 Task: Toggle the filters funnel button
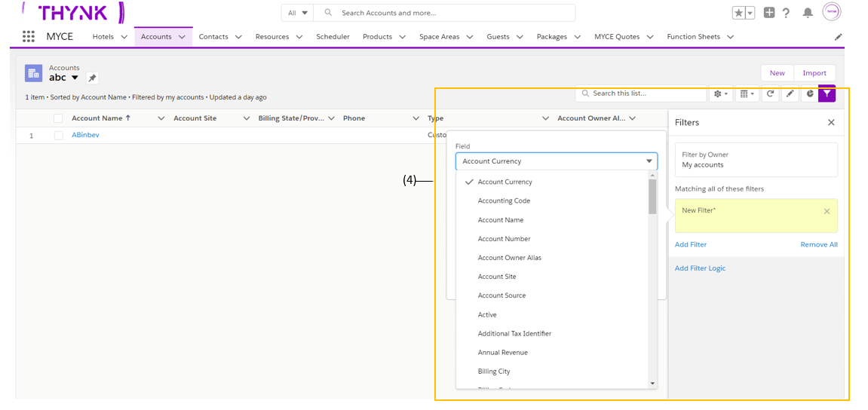pyautogui.click(x=827, y=93)
